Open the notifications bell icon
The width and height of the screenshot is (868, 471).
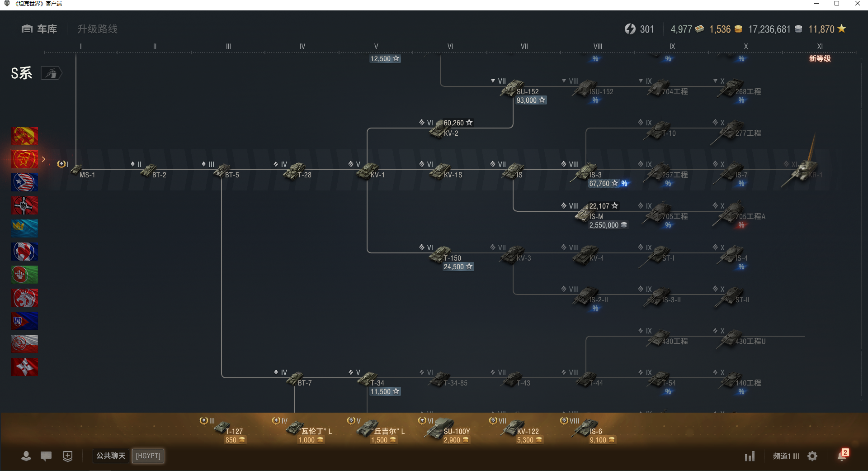click(842, 456)
